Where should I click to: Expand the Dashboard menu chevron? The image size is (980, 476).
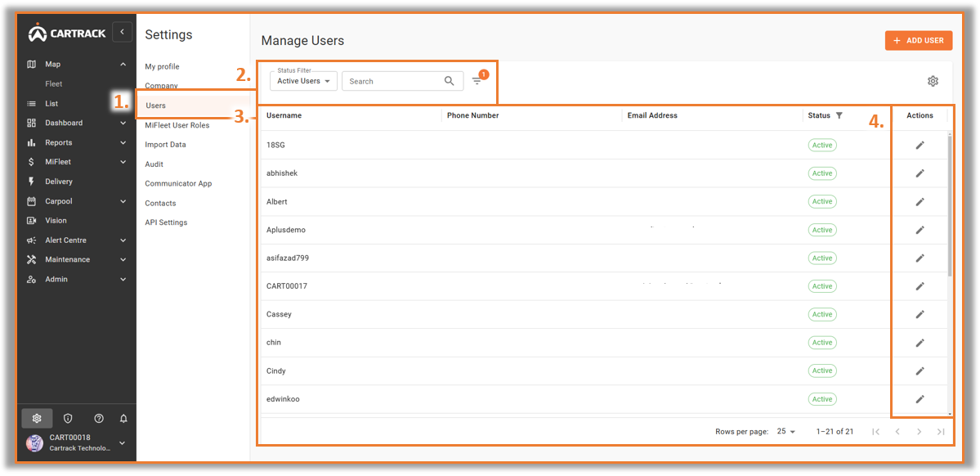(123, 123)
